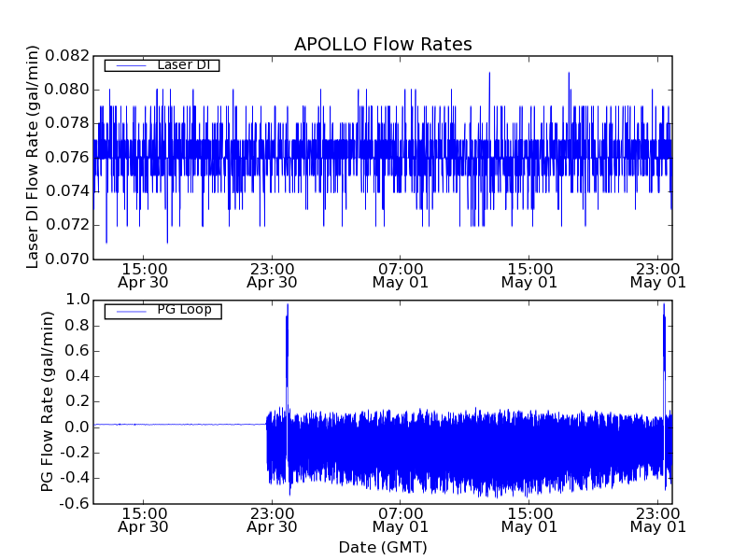Click the blue line sample in PG Loop legend
747x560 pixels.
click(128, 311)
